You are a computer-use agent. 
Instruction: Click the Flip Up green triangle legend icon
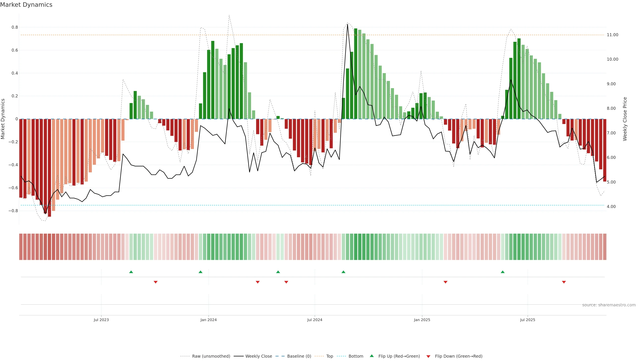click(371, 356)
